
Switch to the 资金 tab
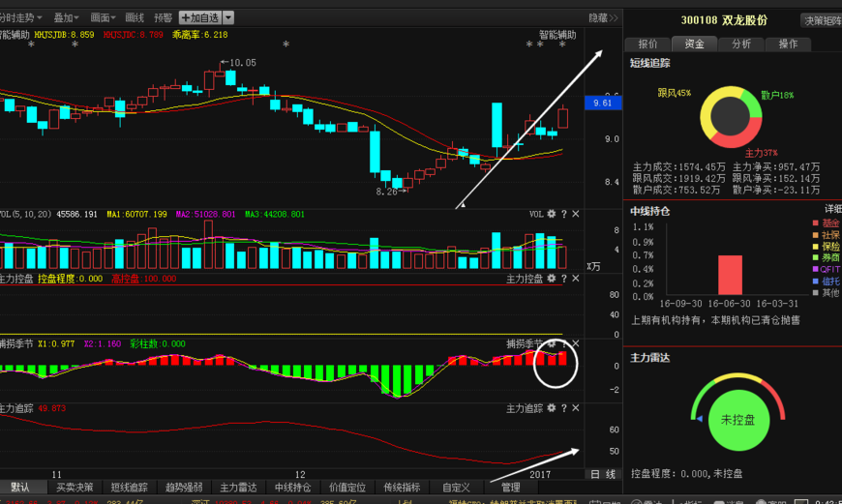tap(694, 44)
